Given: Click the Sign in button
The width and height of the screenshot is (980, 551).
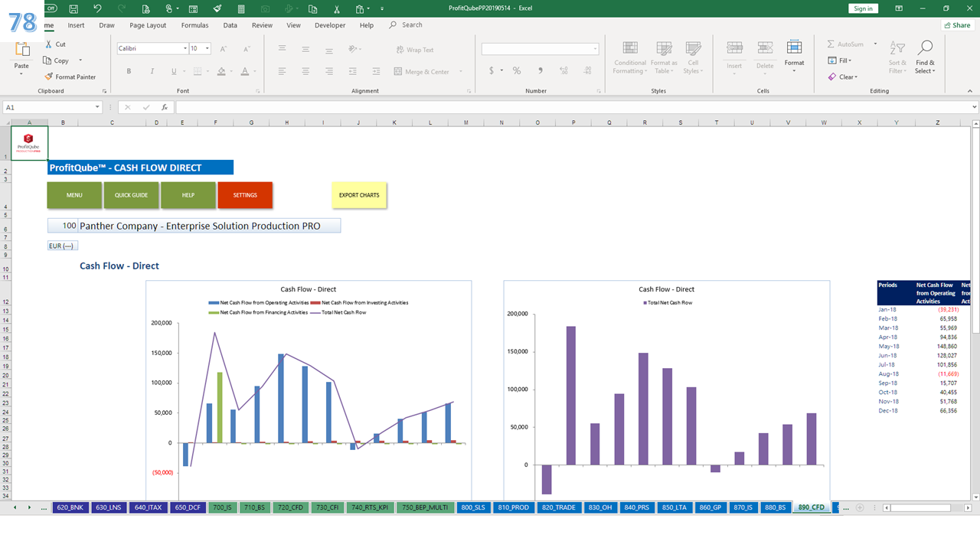Looking at the screenshot, I should pos(863,8).
